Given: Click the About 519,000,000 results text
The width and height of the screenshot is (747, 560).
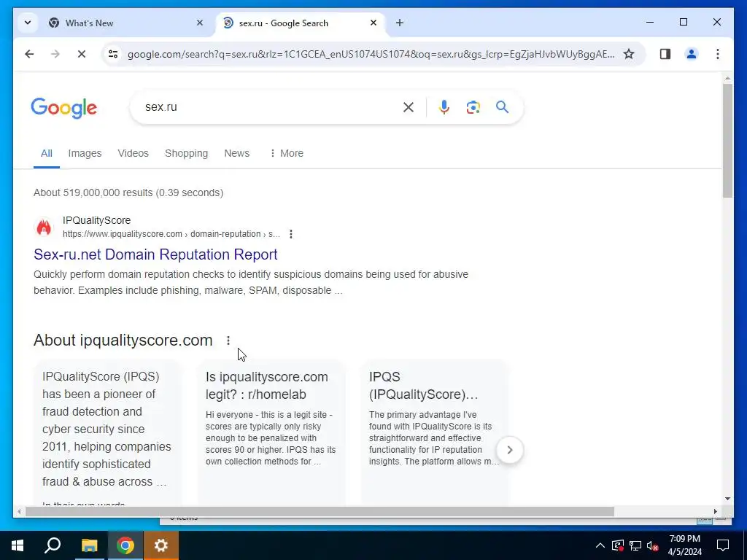Looking at the screenshot, I should pos(128,192).
